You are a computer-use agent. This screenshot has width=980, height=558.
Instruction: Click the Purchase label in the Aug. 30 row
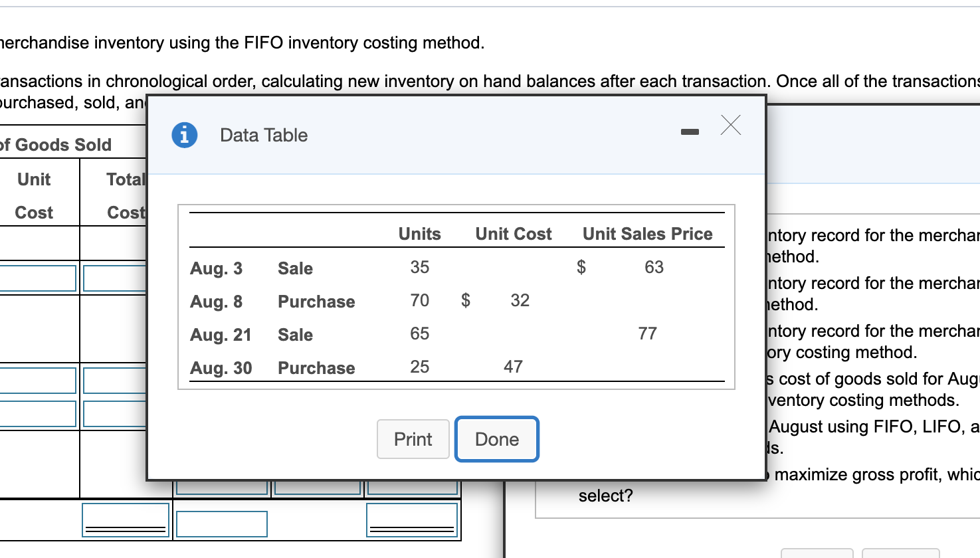[316, 368]
